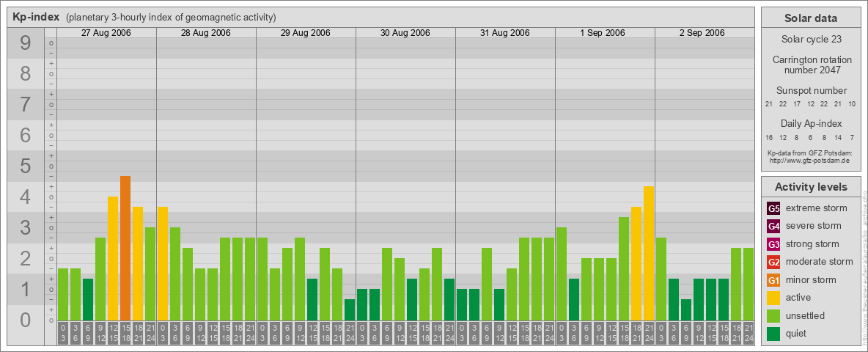The image size is (868, 352).
Task: Click Kp scale number 8
Action: click(26, 73)
